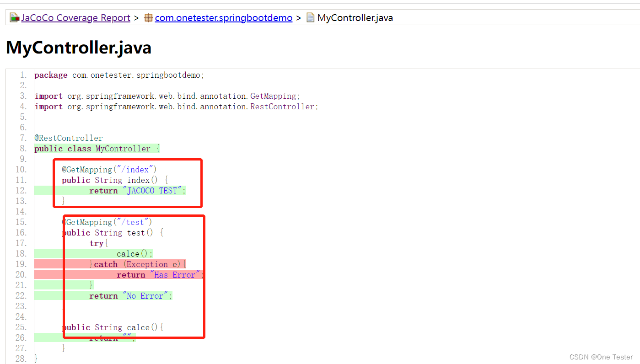Viewport: 640px width, 364px height.
Task: Click the public class MyController line
Action: pyautogui.click(x=97, y=149)
